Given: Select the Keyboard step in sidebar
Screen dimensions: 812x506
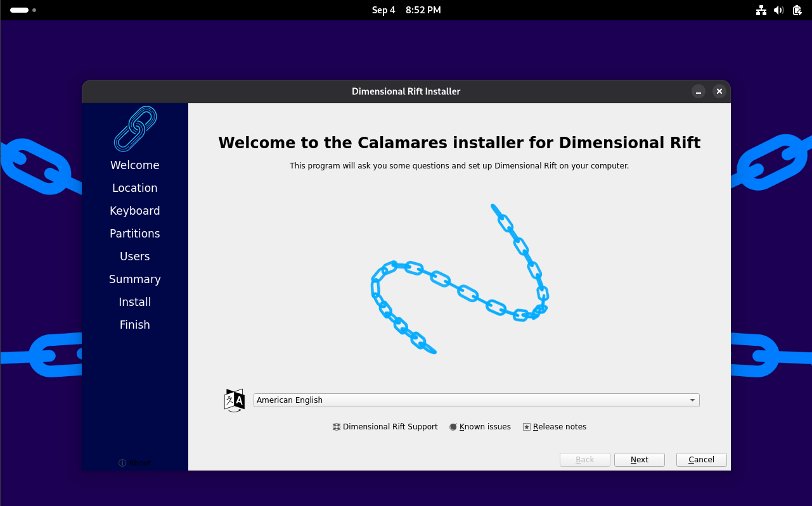Looking at the screenshot, I should click(135, 211).
